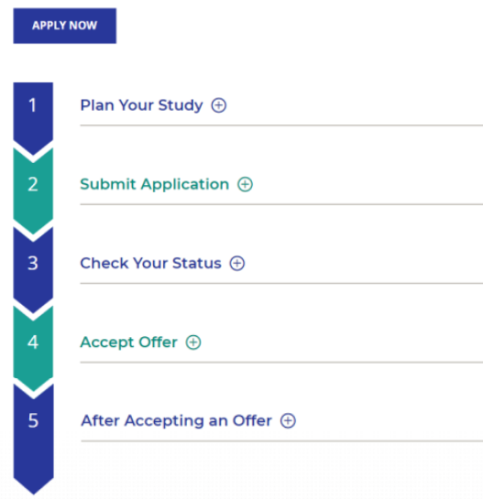Screen dimensions: 483x500
Task: Expand the Plan Your Study section heading
Action: (142, 105)
